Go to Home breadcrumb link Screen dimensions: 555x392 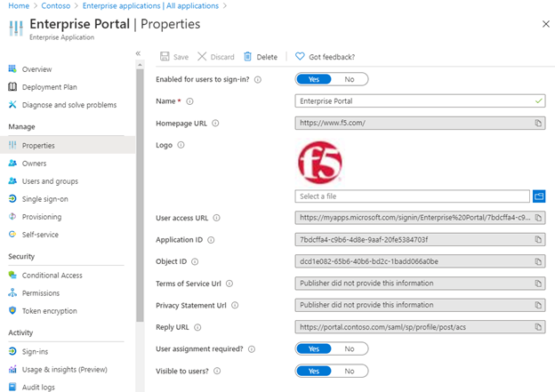coord(19,5)
